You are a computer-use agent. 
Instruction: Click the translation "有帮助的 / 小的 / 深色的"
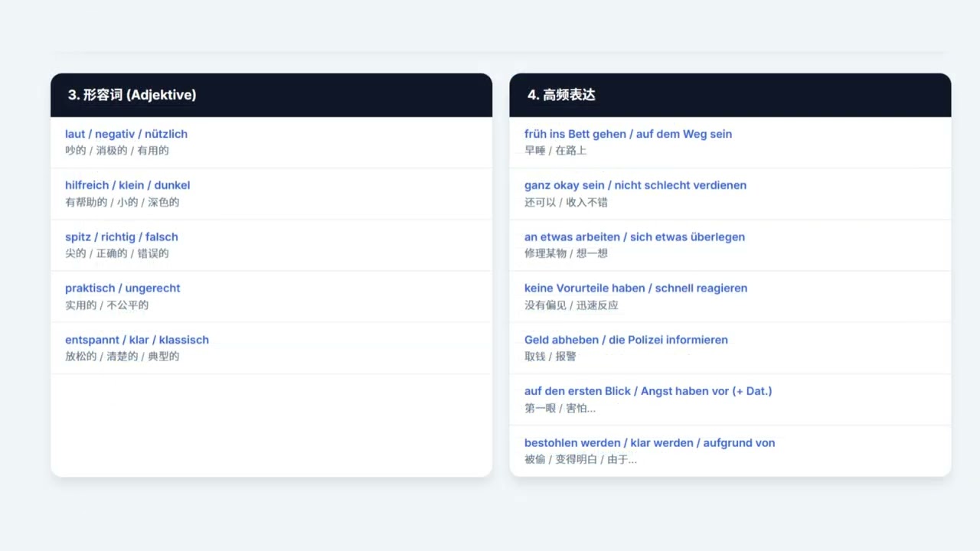(122, 202)
